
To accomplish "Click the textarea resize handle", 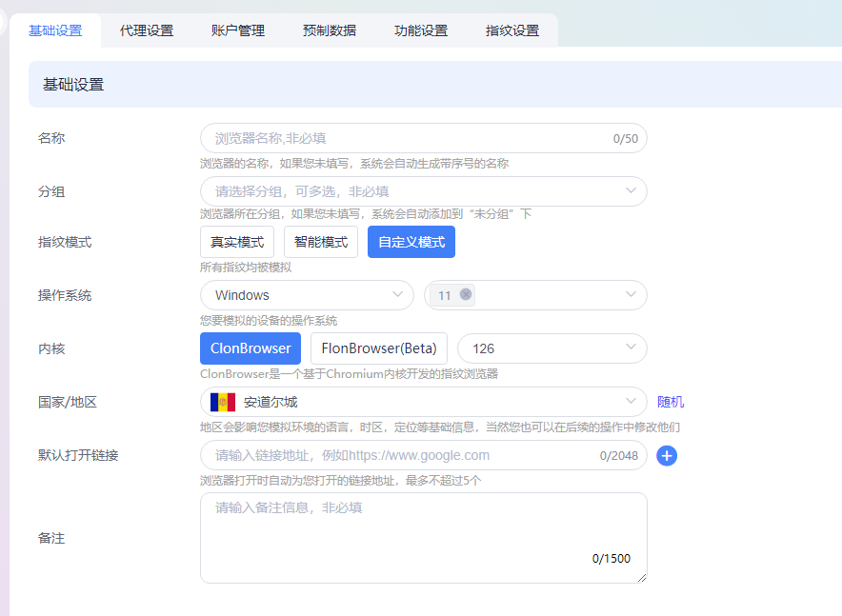I will pyautogui.click(x=642, y=578).
